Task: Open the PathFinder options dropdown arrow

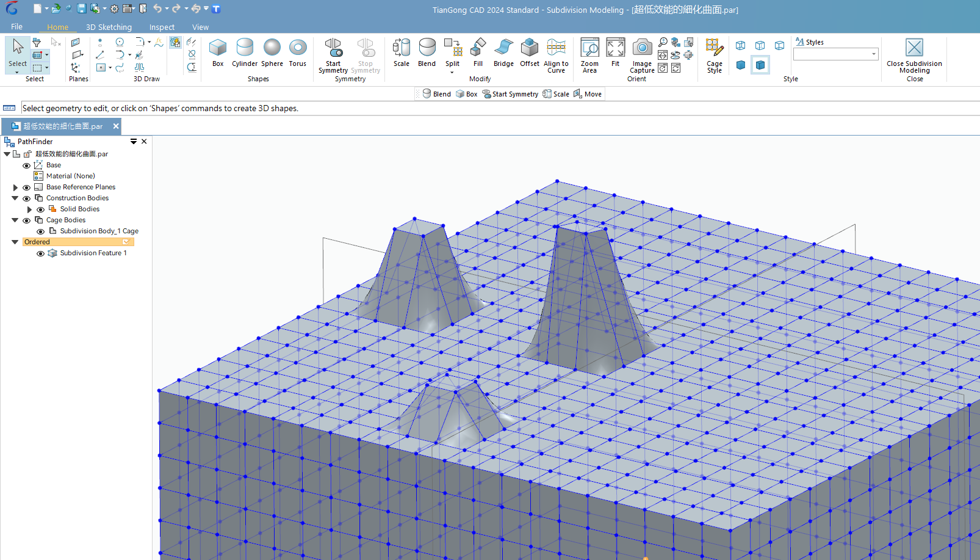Action: 133,142
